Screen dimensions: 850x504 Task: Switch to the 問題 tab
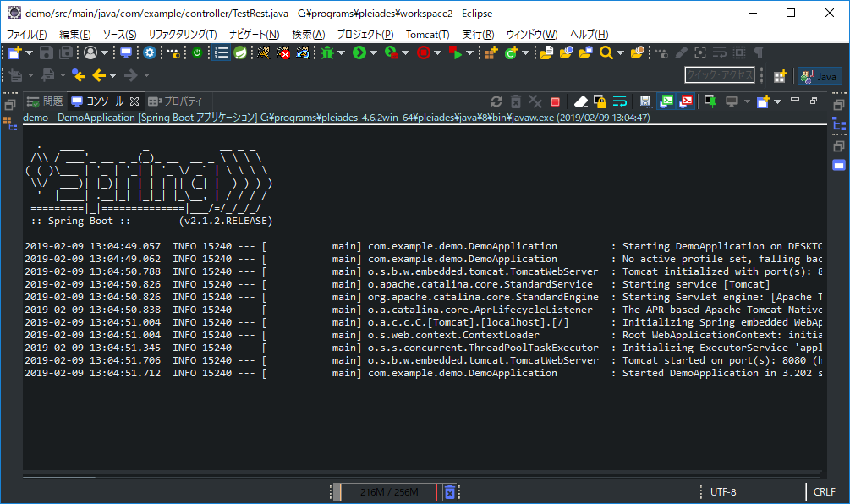coord(45,101)
